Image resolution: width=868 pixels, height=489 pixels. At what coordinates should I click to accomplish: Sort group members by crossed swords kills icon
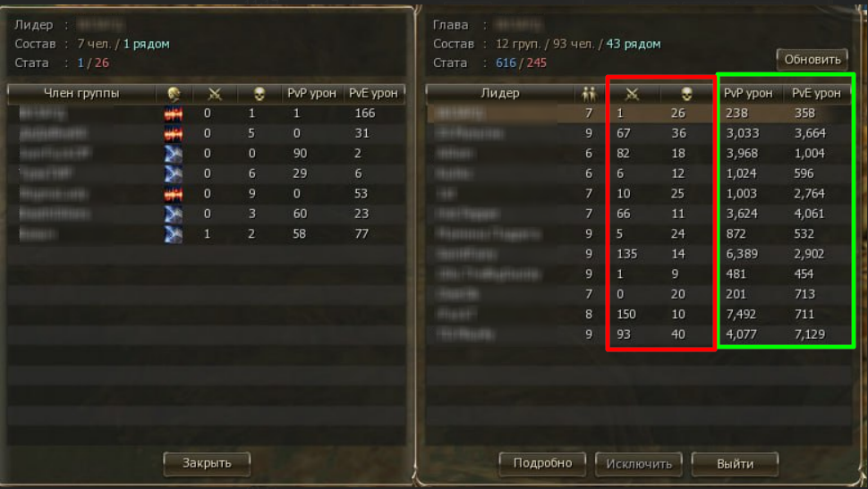coord(214,94)
